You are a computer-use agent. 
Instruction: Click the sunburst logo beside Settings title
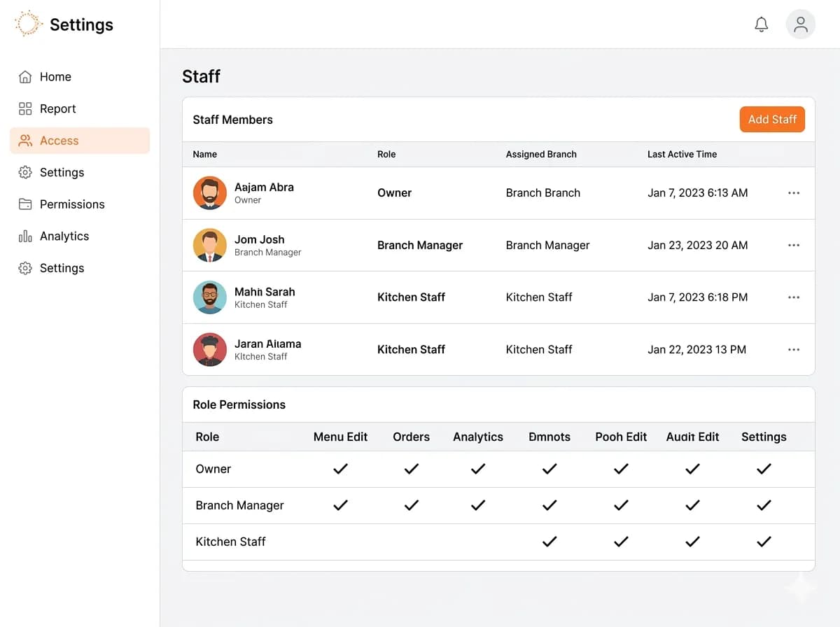pos(28,24)
